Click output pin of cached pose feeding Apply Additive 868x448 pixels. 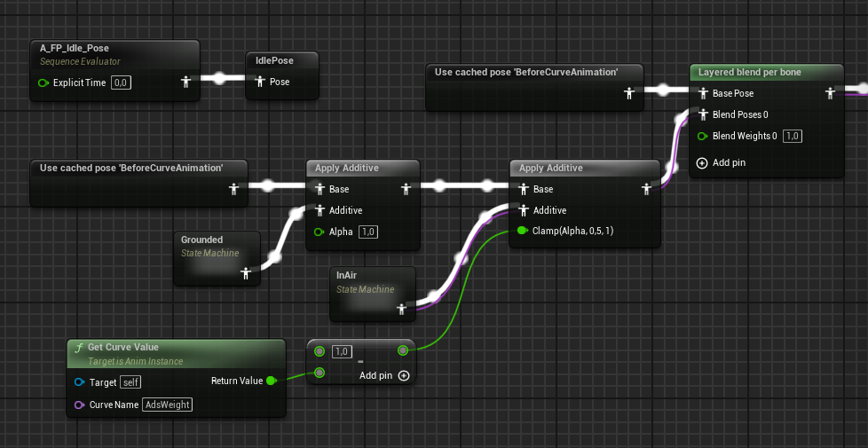tap(233, 189)
